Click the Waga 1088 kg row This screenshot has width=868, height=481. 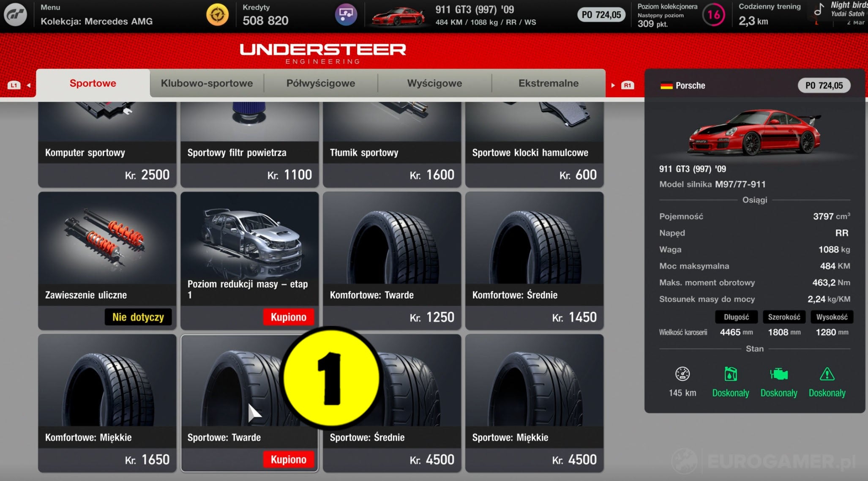754,249
